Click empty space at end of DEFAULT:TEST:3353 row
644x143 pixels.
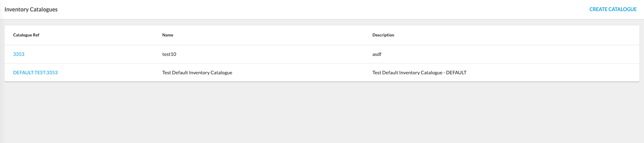[571, 73]
